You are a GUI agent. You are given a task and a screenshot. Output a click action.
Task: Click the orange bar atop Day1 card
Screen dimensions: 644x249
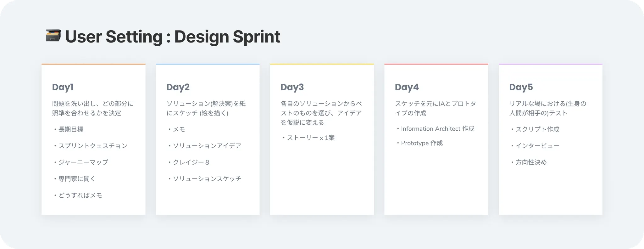[x=93, y=64]
